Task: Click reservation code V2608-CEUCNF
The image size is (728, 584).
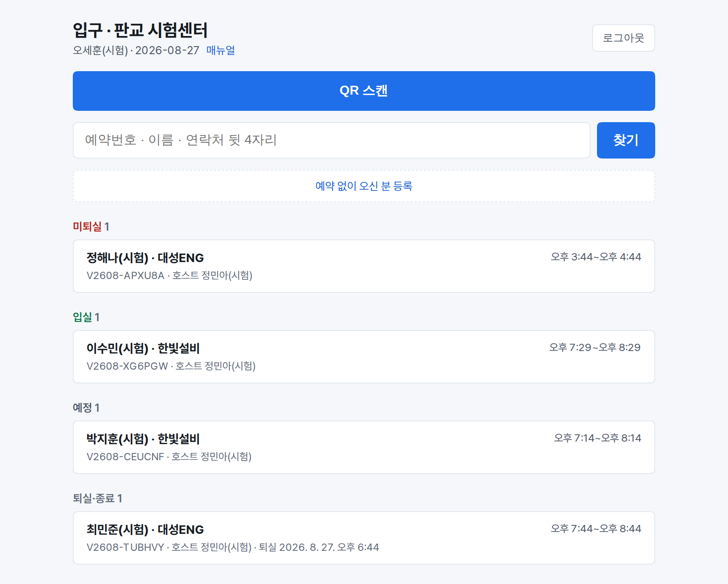Action: 125,457
